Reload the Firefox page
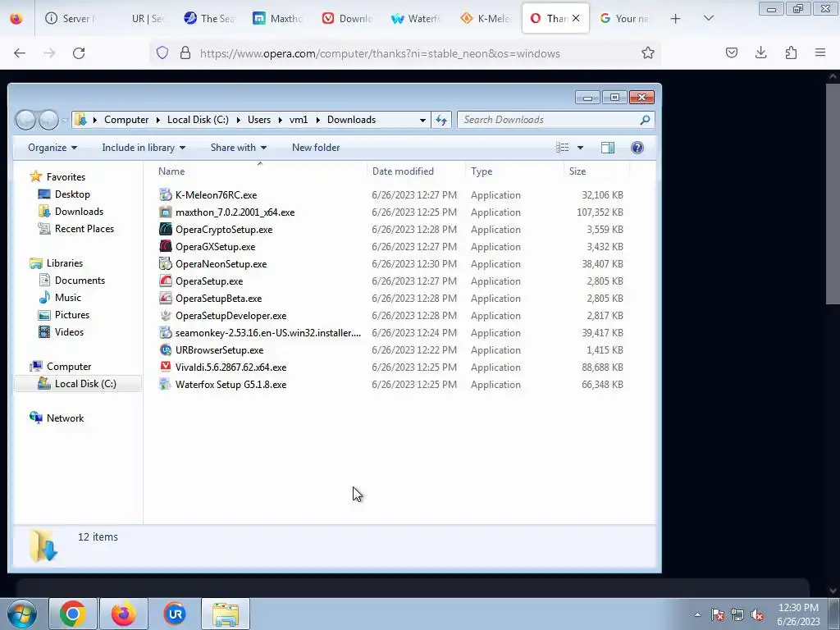 pos(79,53)
